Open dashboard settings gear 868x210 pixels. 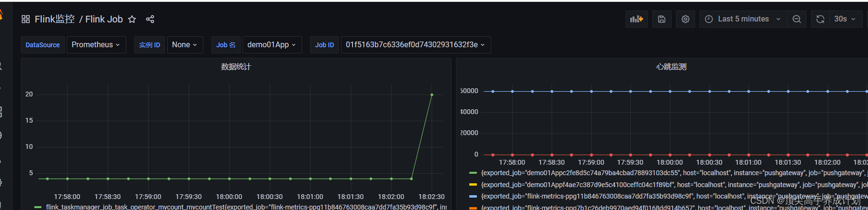pos(686,19)
